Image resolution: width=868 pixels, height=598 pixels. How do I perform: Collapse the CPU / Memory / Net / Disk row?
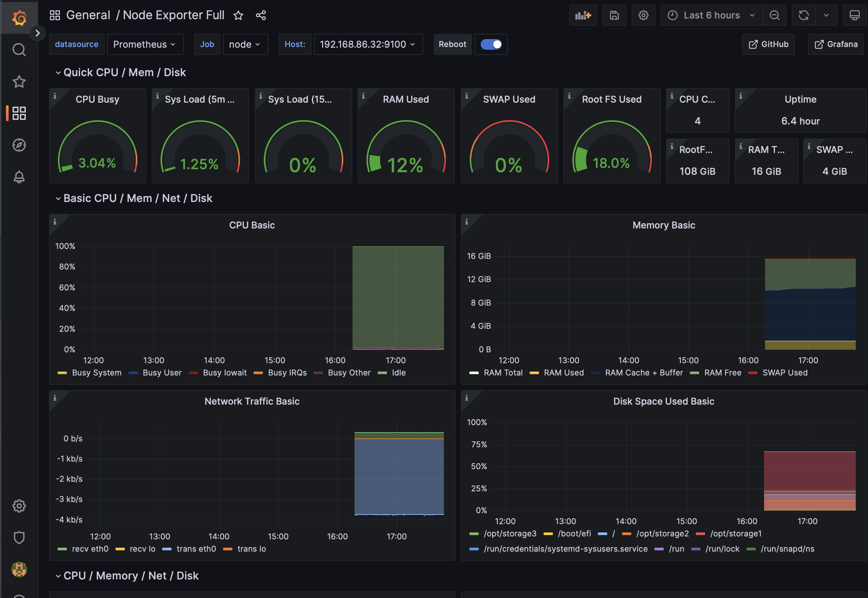(x=127, y=575)
